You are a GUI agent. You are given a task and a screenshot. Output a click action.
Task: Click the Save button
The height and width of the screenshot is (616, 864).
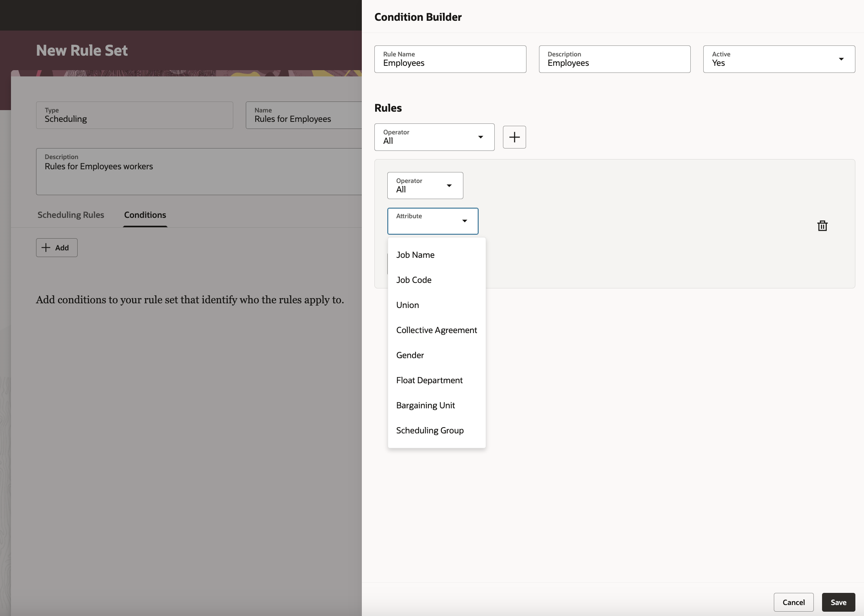click(838, 602)
